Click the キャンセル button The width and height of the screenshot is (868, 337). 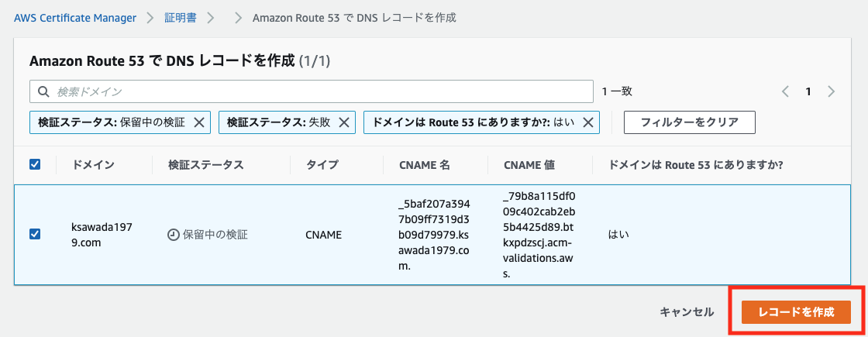[x=687, y=311]
